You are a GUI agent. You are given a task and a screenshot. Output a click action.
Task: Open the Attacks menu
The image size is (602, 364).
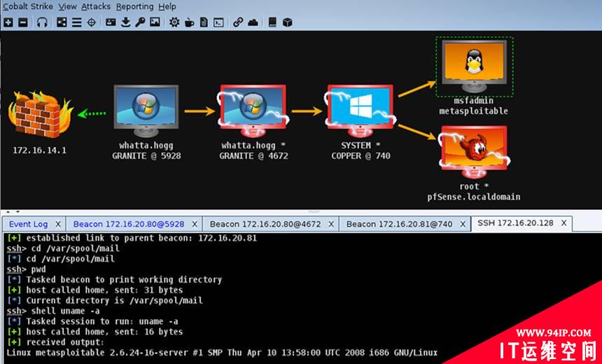coord(96,6)
